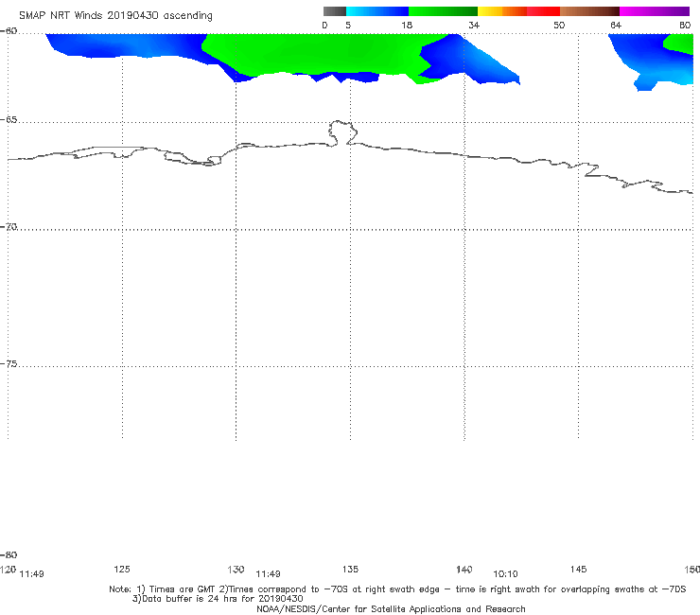Click the latitude label -65

click(x=9, y=120)
